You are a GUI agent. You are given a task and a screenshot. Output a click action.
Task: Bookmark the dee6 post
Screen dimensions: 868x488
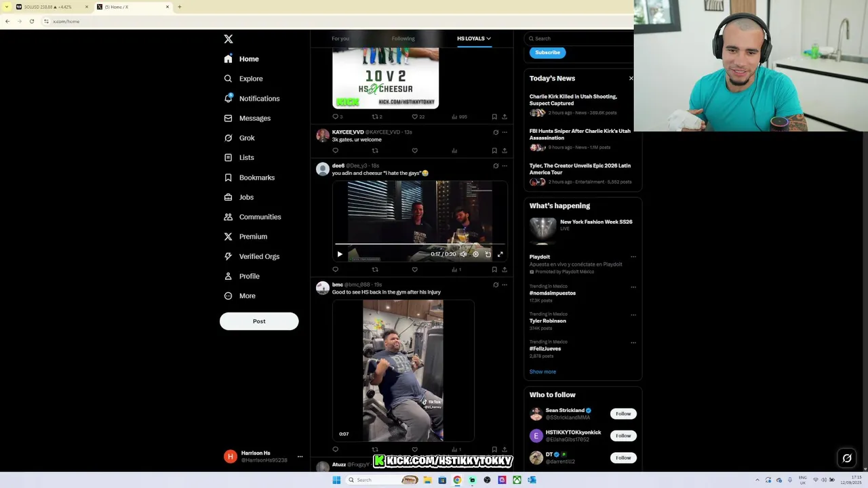pyautogui.click(x=494, y=270)
